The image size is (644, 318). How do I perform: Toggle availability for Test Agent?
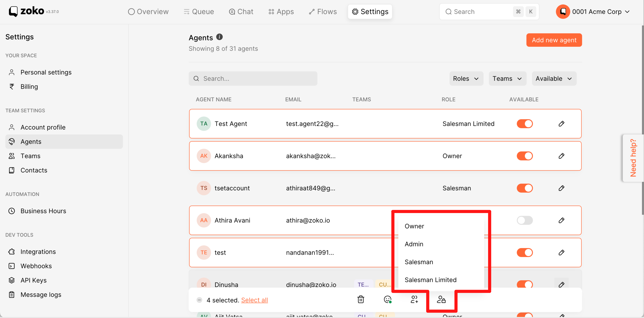point(525,124)
